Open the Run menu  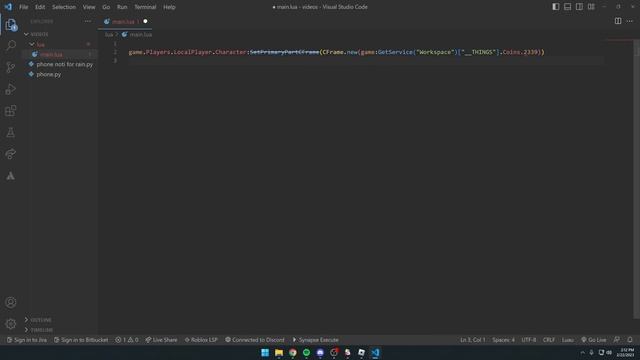[x=122, y=7]
